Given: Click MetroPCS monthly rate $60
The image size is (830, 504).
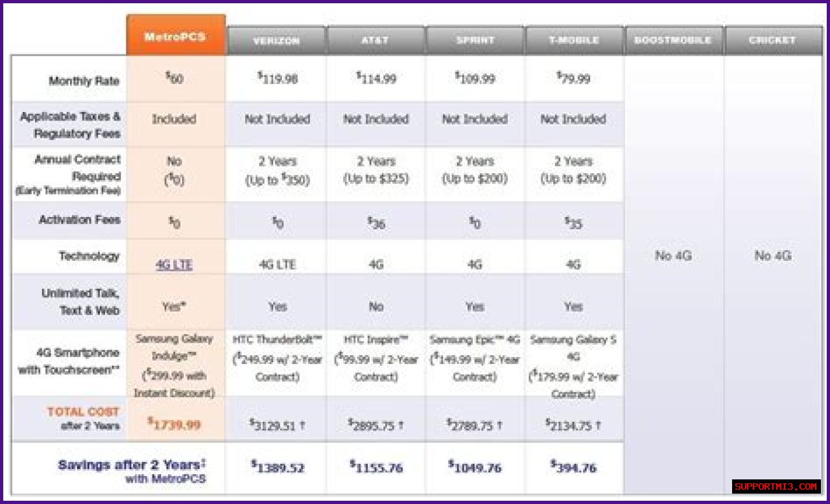Looking at the screenshot, I should pyautogui.click(x=174, y=79).
